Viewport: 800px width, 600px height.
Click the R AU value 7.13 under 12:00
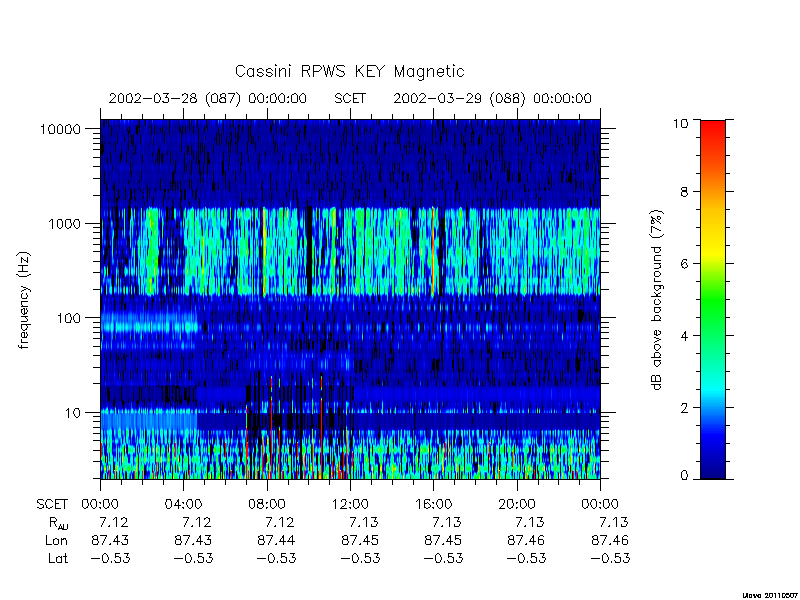click(364, 522)
